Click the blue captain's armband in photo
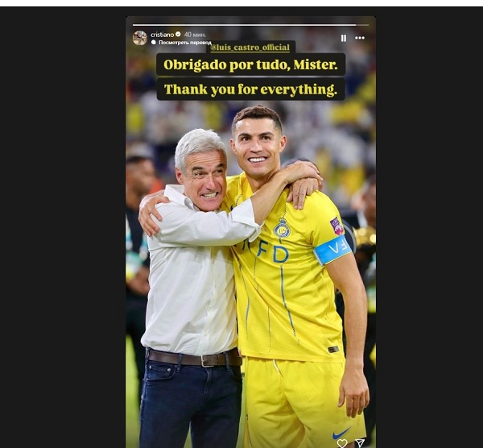 pyautogui.click(x=332, y=250)
